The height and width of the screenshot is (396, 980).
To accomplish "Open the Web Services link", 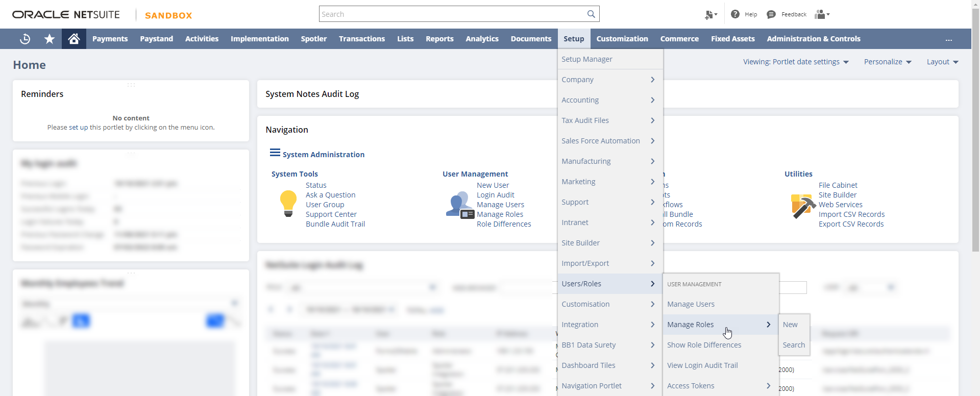I will [840, 205].
